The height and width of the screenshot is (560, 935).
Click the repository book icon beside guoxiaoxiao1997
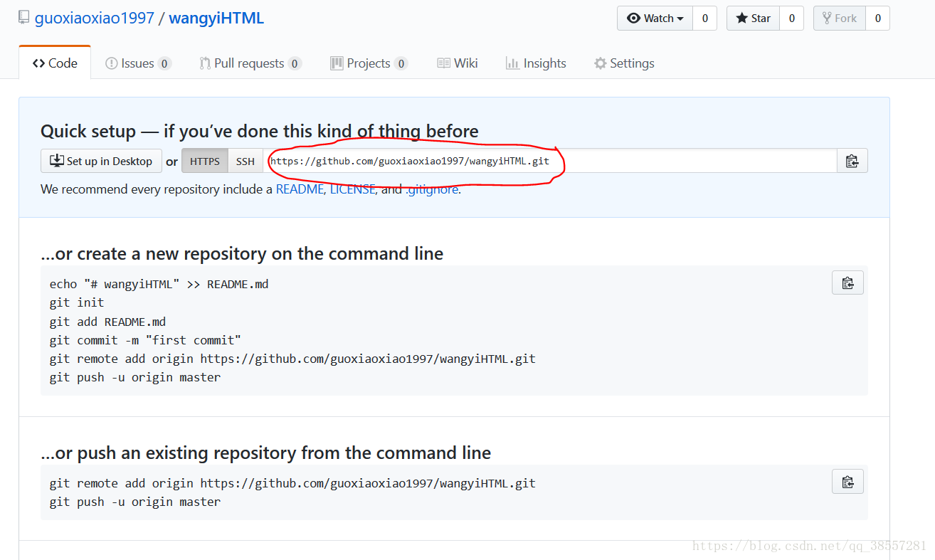[x=24, y=18]
